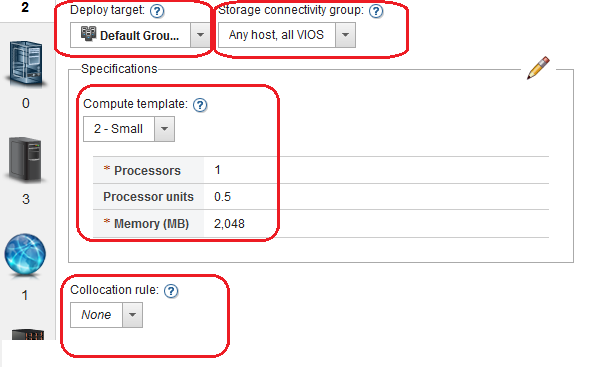Image resolution: width=591 pixels, height=367 pixels.
Task: Expand Storage connectivity group dropdown arrow
Action: click(x=345, y=35)
